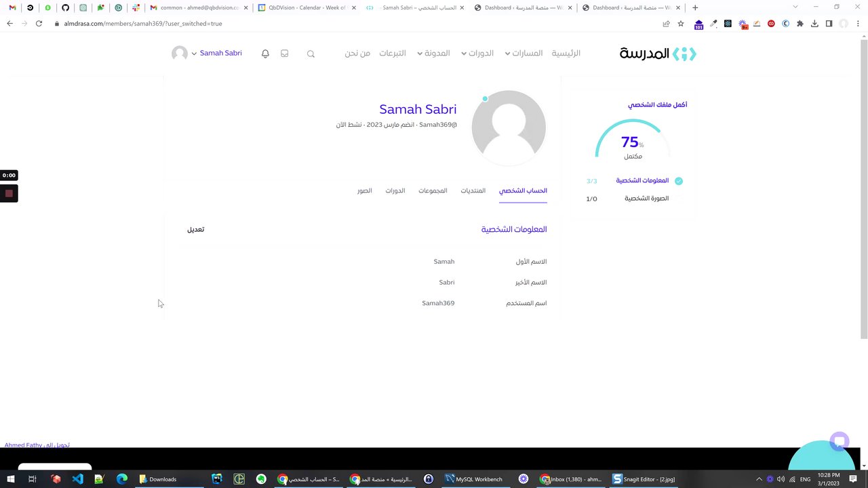868x488 pixels.
Task: Expand the الدورات header menu dropdown
Action: [464, 54]
